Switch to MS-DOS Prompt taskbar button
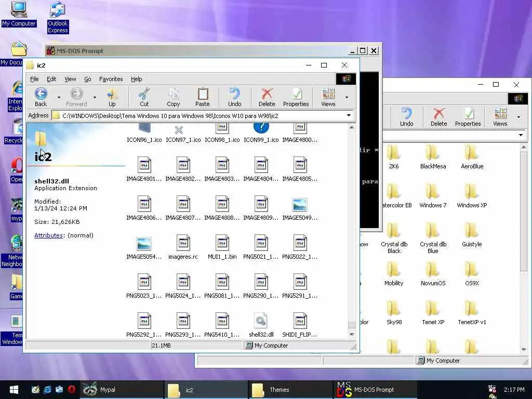The width and height of the screenshot is (532, 399). [x=375, y=390]
